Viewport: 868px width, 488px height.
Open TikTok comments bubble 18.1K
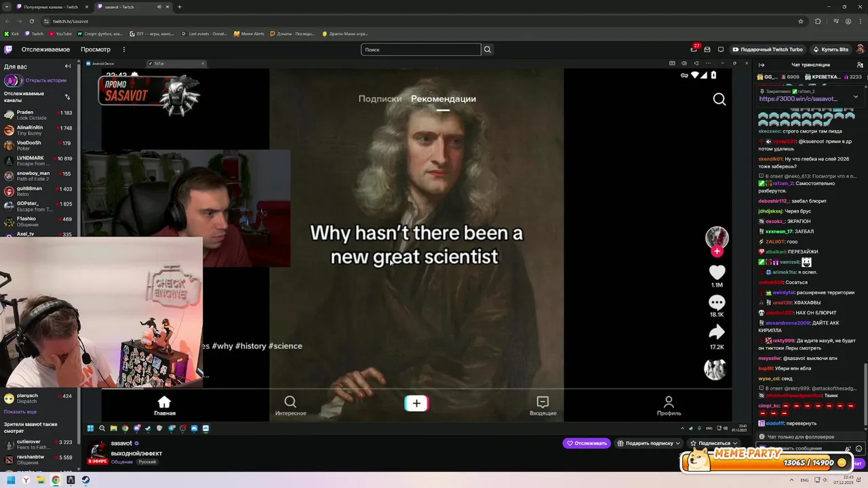tap(717, 302)
